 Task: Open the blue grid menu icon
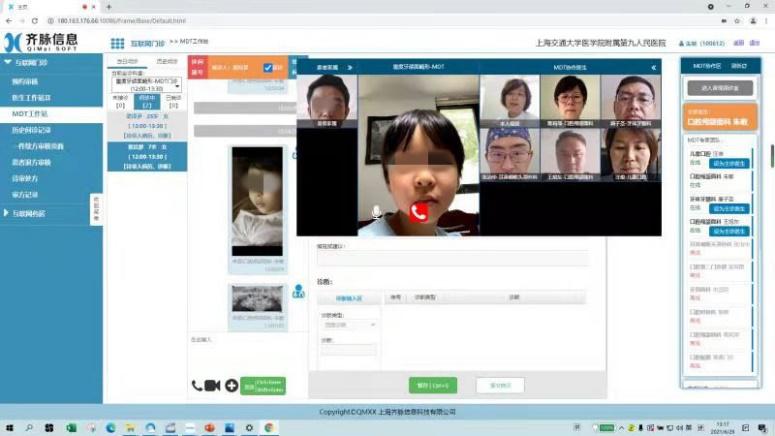pyautogui.click(x=117, y=43)
